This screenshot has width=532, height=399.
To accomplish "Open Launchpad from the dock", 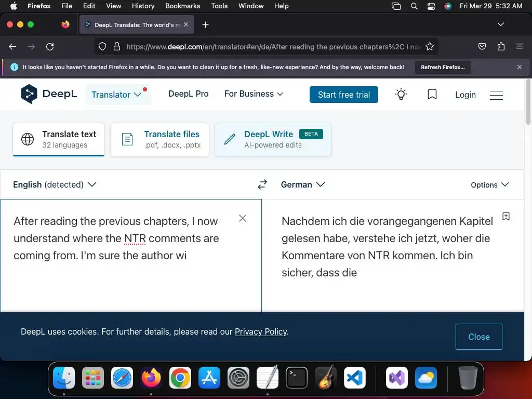I will click(x=93, y=378).
